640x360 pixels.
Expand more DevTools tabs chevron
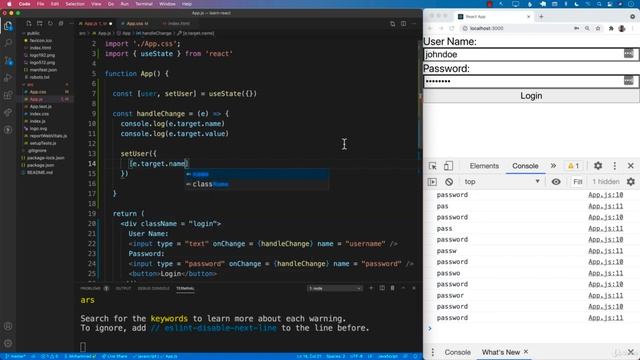point(553,166)
